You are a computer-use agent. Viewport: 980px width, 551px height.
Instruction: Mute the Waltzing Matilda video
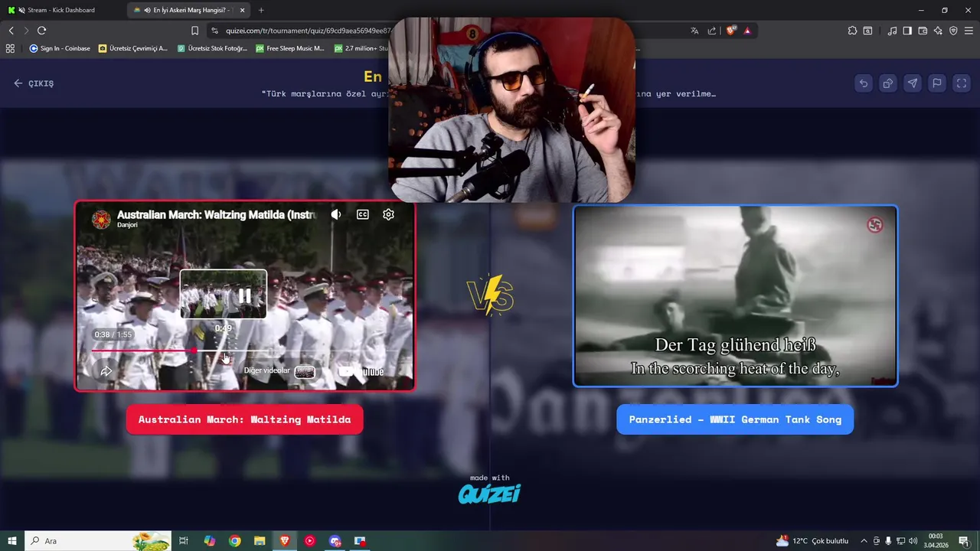tap(336, 215)
